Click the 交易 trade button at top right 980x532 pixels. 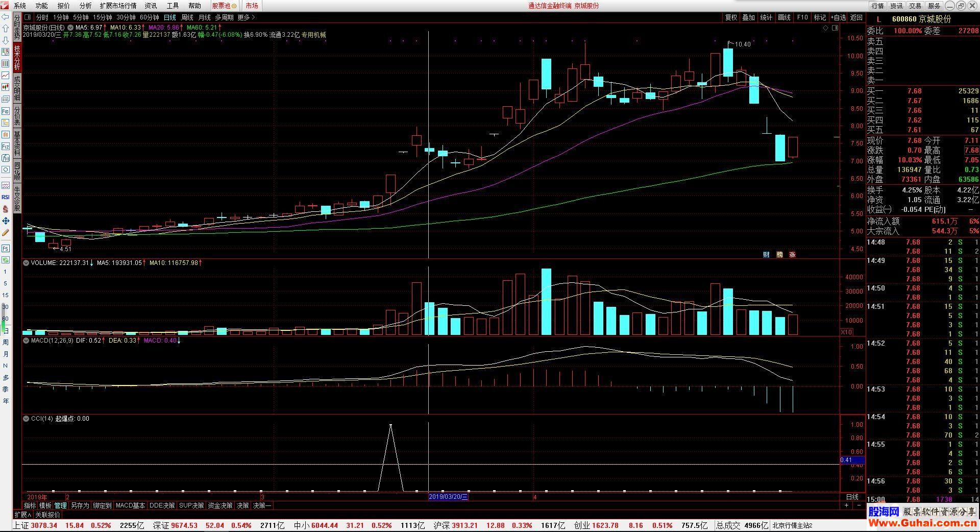(x=915, y=6)
